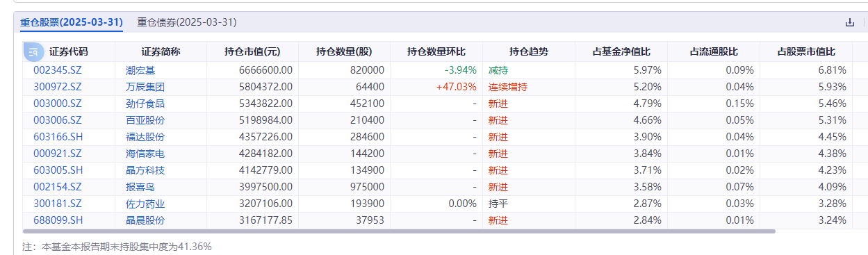This screenshot has width=868, height=255.
Task: Open stock code 603166.SH
Action: click(58, 137)
